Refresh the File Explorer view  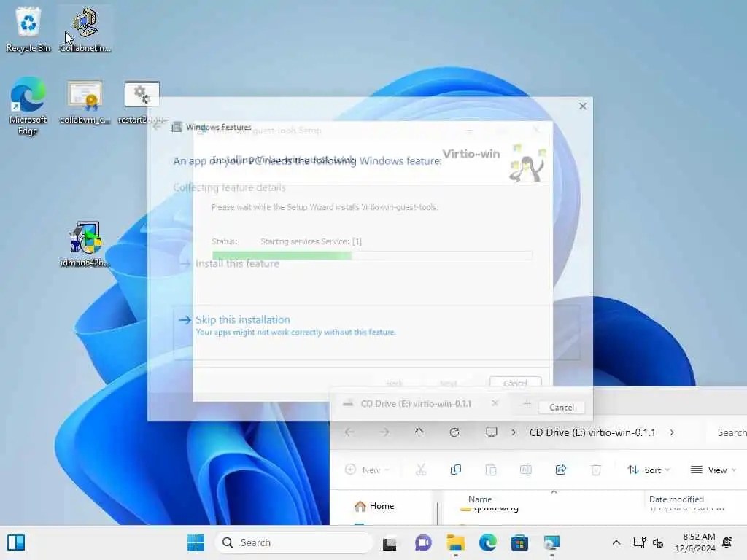[454, 432]
